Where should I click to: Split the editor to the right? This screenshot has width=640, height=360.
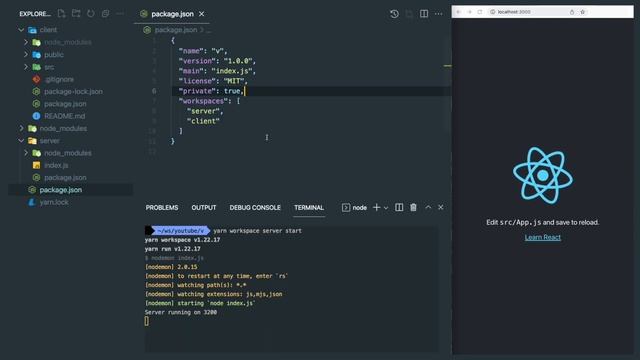(424, 14)
